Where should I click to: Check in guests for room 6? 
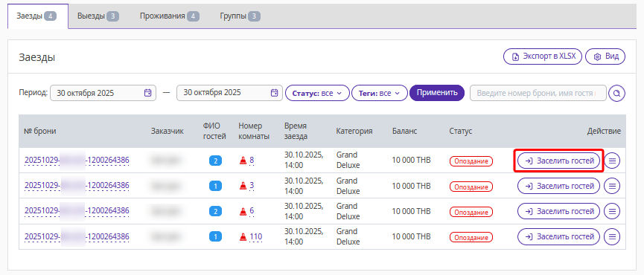(x=558, y=212)
